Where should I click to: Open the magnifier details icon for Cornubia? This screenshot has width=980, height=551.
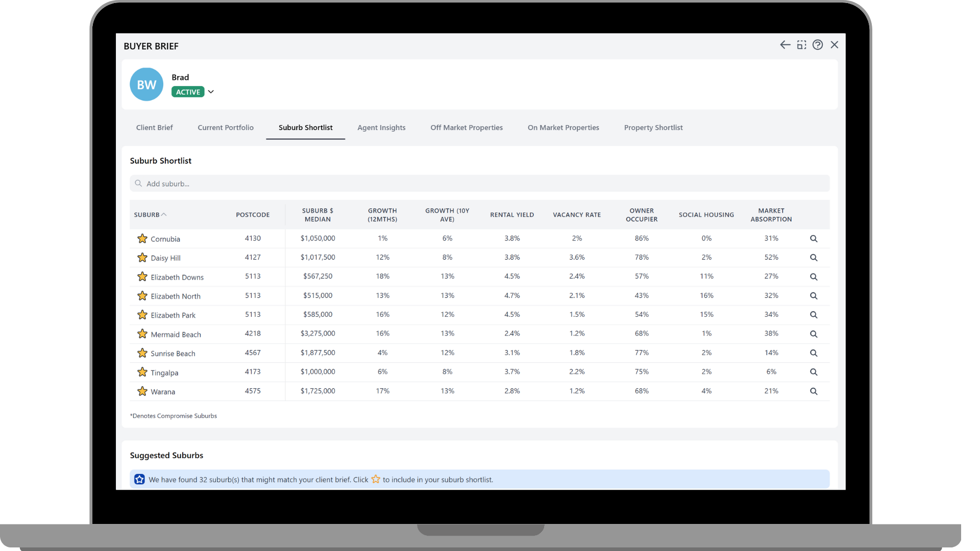pos(814,239)
